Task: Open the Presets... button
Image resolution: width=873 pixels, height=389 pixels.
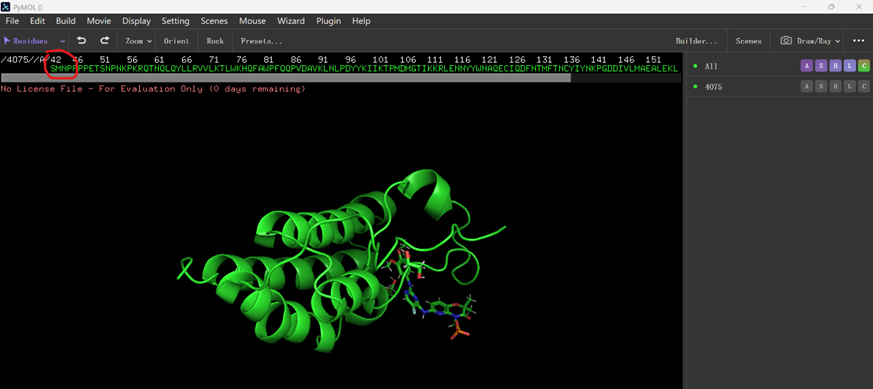Action: click(262, 41)
